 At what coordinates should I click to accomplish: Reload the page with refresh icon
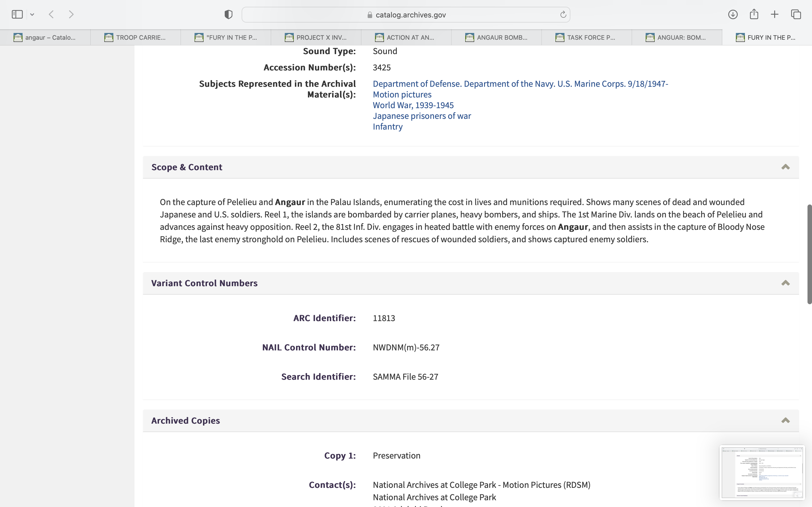563,14
